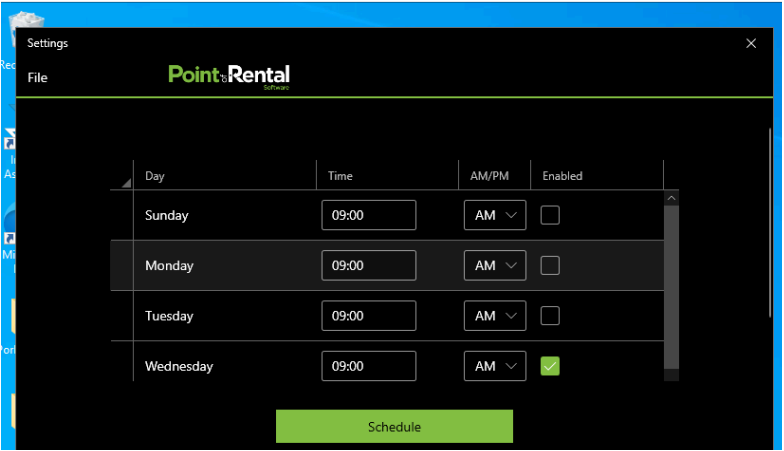Viewport: 784px width, 451px height.
Task: Open the File menu
Action: click(x=38, y=78)
